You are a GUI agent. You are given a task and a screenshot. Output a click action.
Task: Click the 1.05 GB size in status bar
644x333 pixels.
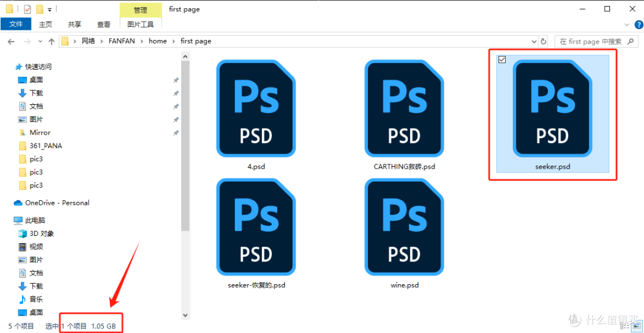point(104,326)
